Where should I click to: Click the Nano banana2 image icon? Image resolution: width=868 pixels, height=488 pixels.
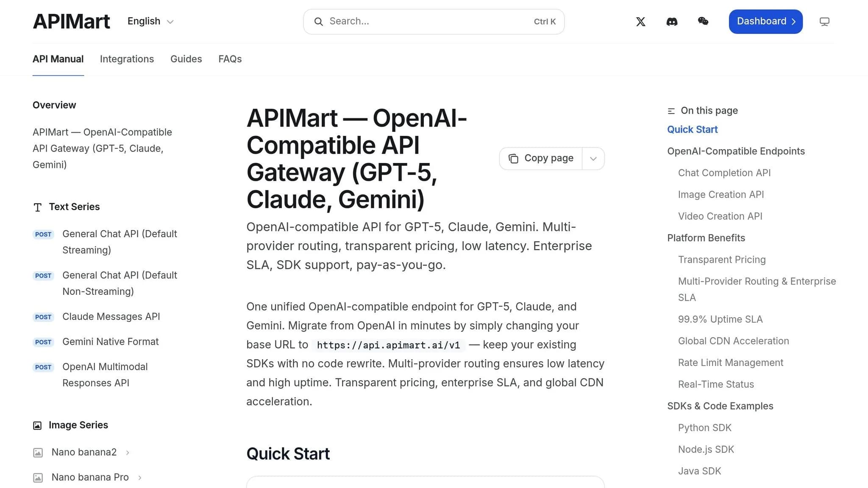pyautogui.click(x=38, y=452)
